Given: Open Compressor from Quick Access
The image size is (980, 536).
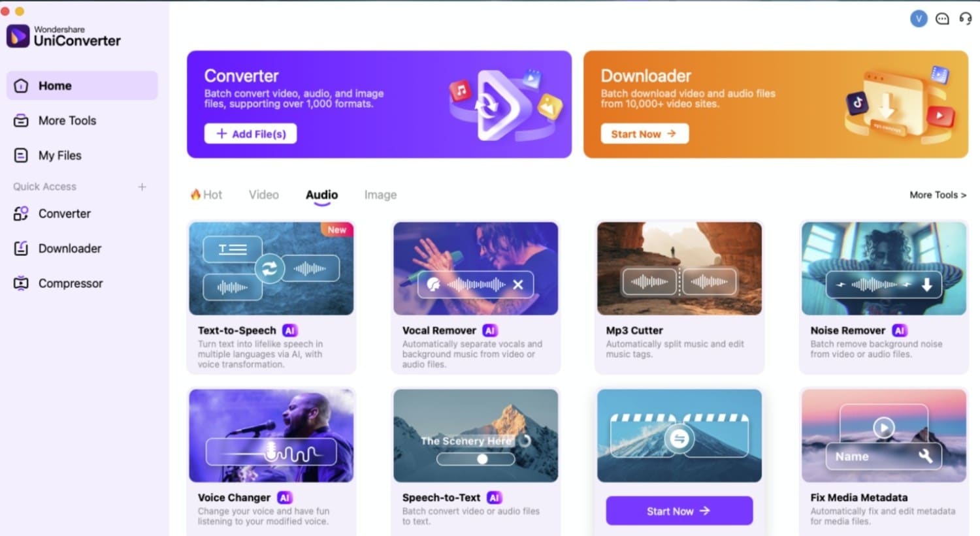Looking at the screenshot, I should click(82, 283).
